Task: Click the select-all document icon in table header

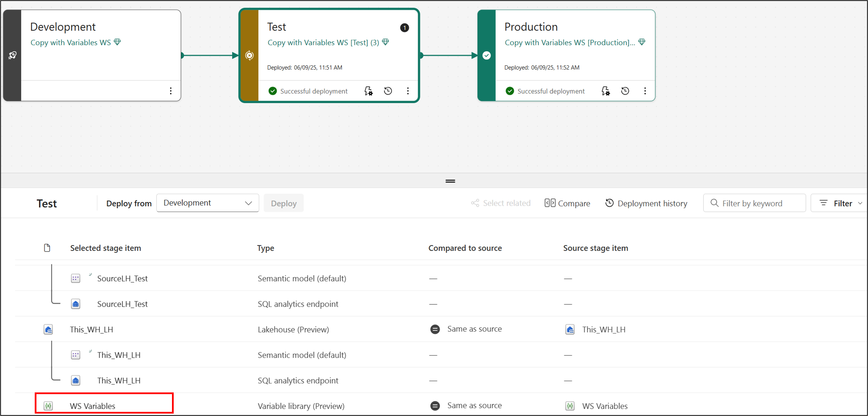Action: point(47,248)
